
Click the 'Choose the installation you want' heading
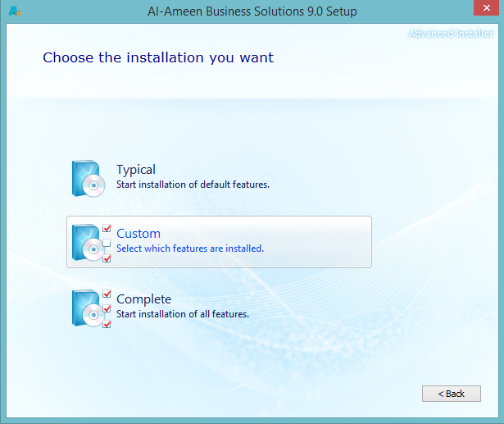pos(158,58)
